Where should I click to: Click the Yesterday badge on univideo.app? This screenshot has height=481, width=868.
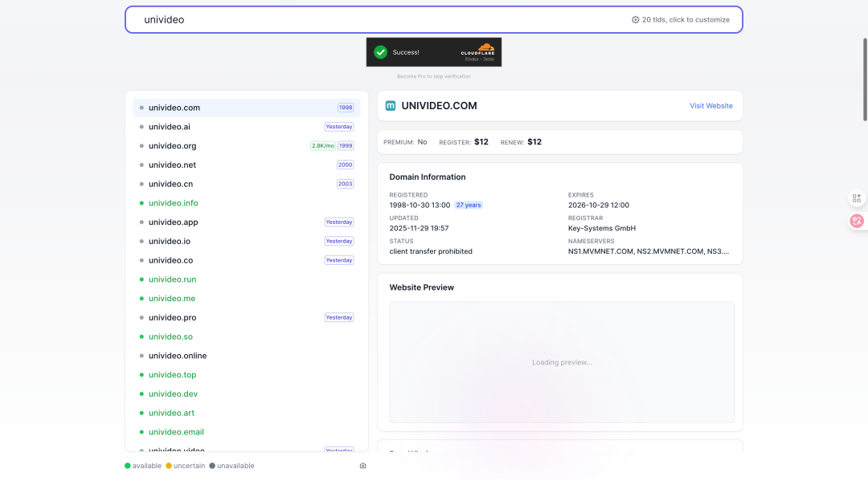pyautogui.click(x=339, y=222)
